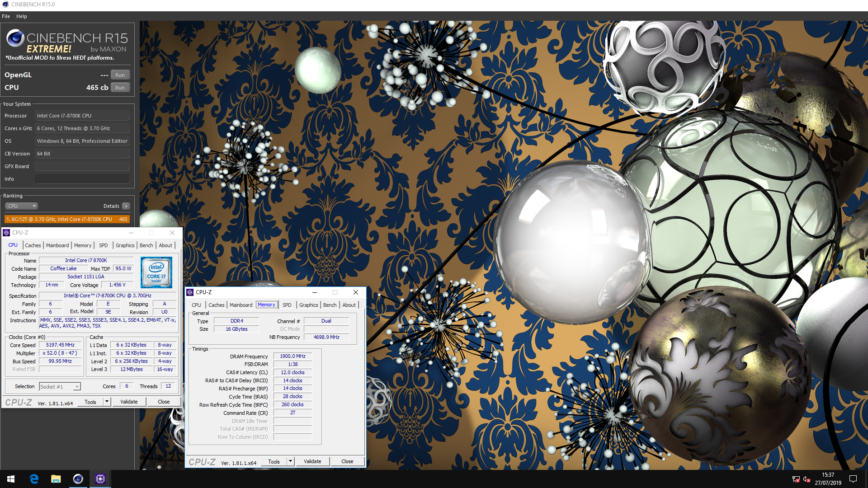
Task: Open Bench tab in left CPU-Z window
Action: tap(146, 245)
